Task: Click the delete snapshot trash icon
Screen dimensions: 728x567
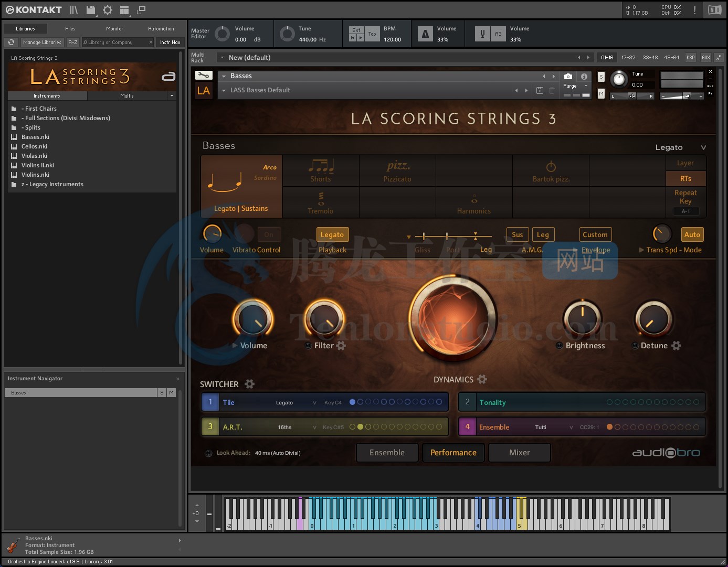Action: coord(552,90)
